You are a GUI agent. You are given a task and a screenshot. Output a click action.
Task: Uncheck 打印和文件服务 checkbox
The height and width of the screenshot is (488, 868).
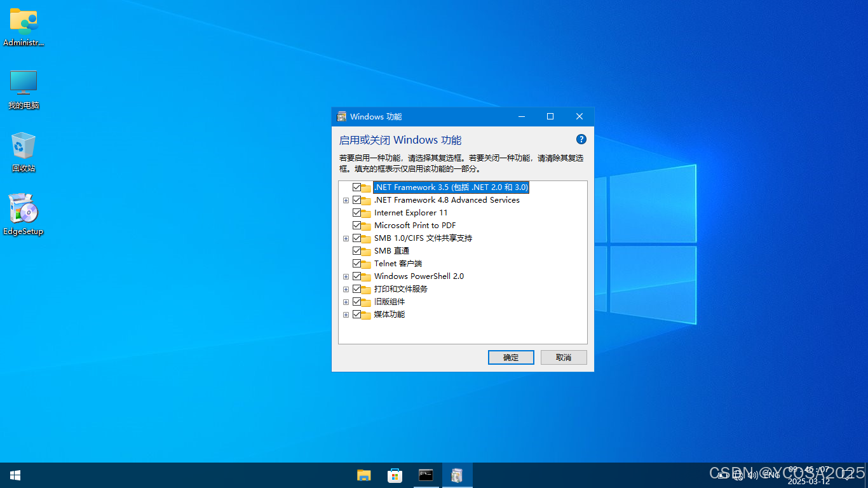356,289
